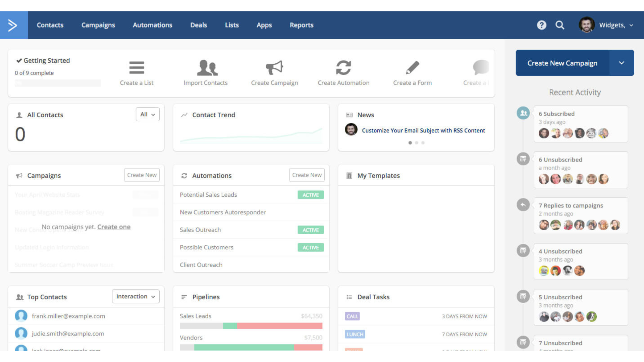Click the Import Contacts people icon
The height and width of the screenshot is (362, 644).
click(207, 68)
